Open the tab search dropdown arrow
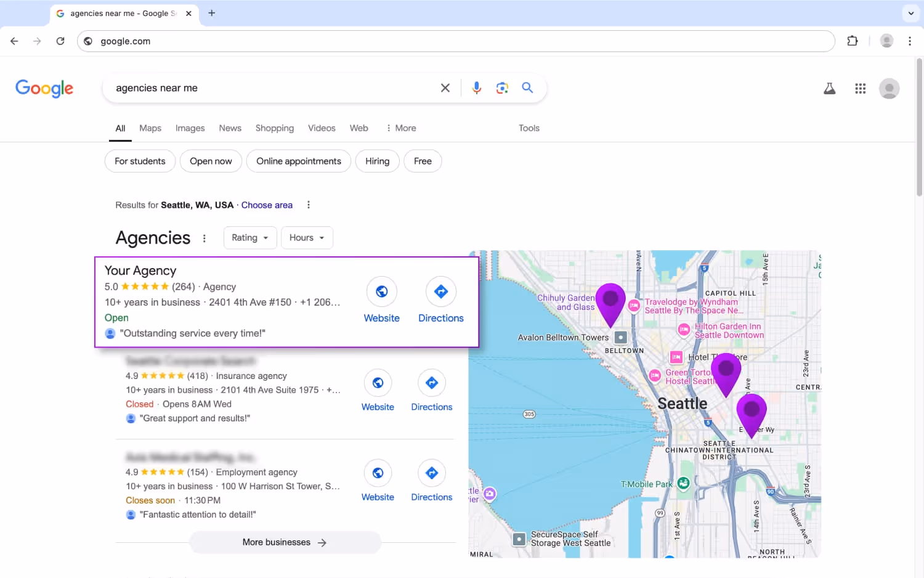 coord(910,13)
